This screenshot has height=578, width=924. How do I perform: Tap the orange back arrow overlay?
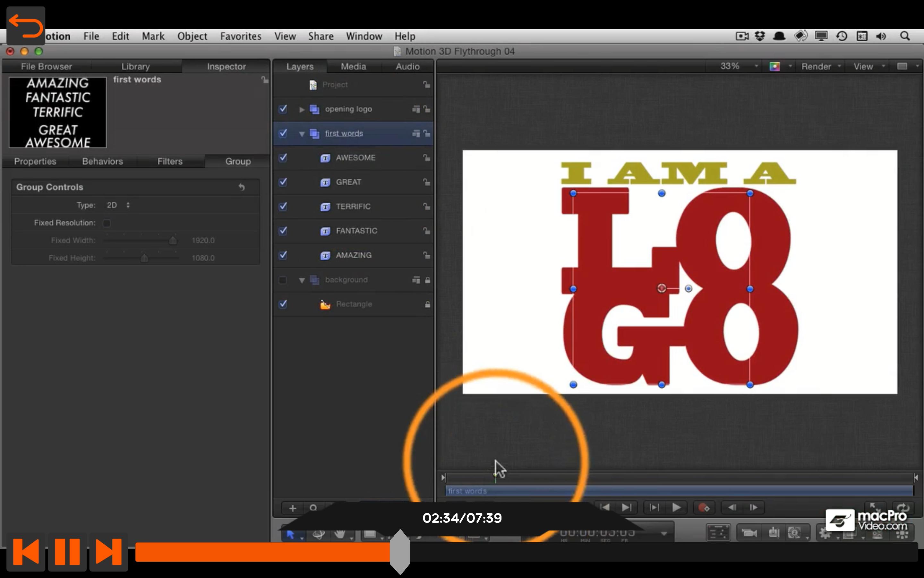[26, 26]
